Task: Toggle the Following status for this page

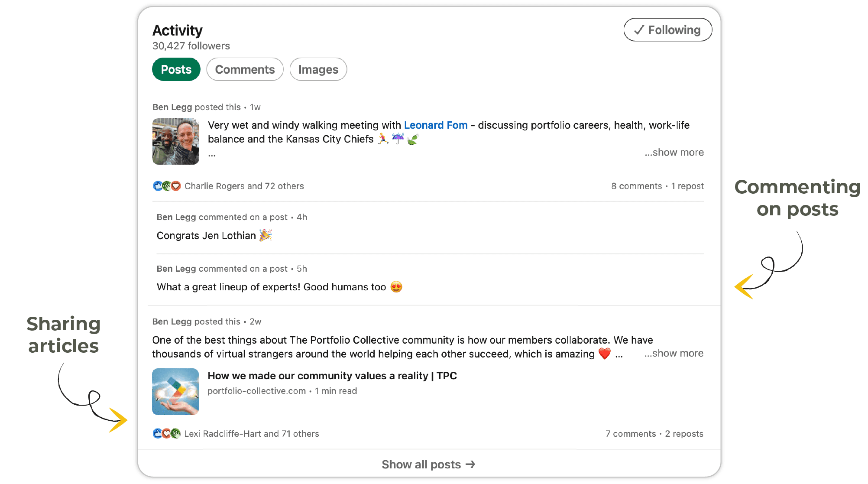Action: click(667, 29)
